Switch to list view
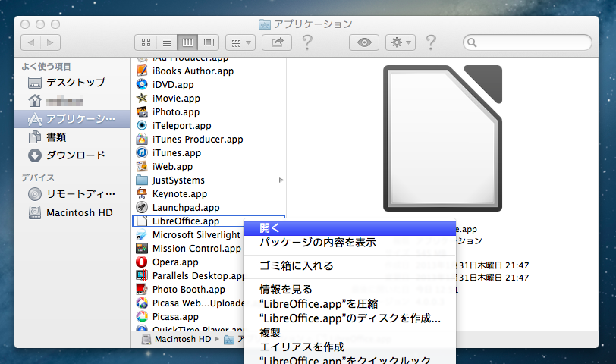 [x=167, y=42]
